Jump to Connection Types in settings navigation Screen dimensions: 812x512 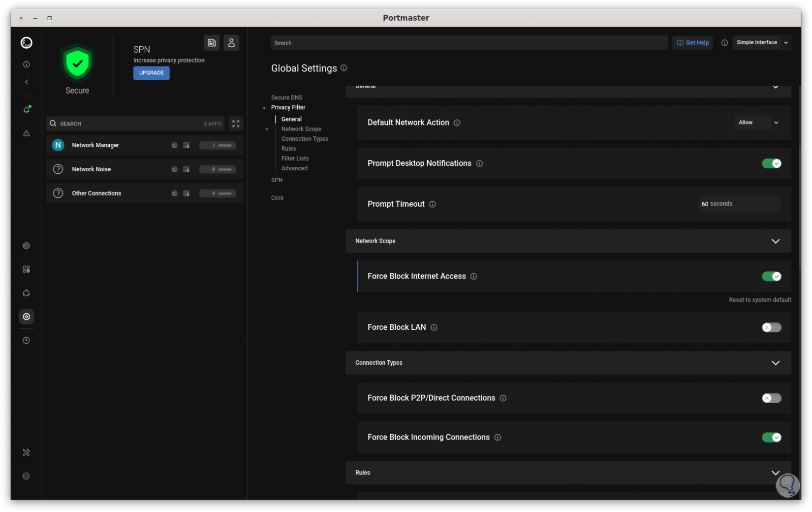tap(305, 139)
